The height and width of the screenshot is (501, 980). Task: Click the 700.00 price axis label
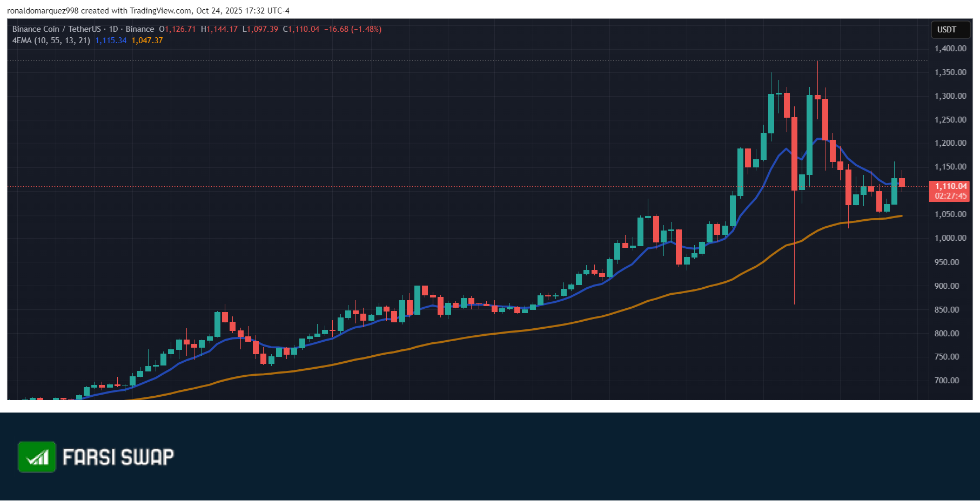947,381
